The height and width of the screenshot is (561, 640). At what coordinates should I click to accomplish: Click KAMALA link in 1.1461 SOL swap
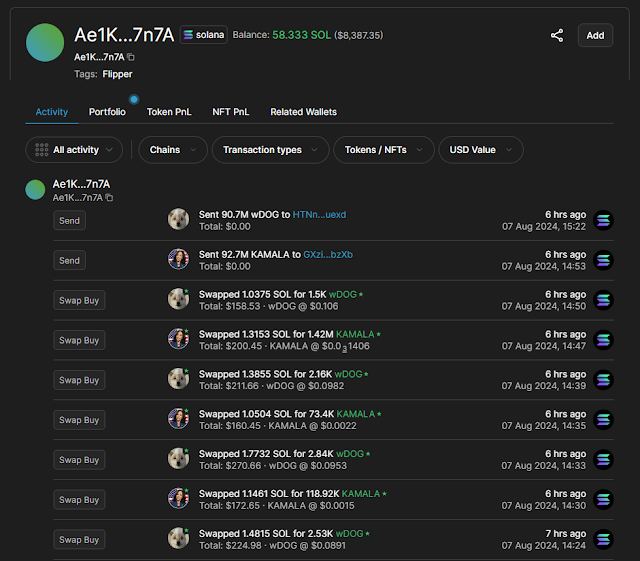[361, 494]
